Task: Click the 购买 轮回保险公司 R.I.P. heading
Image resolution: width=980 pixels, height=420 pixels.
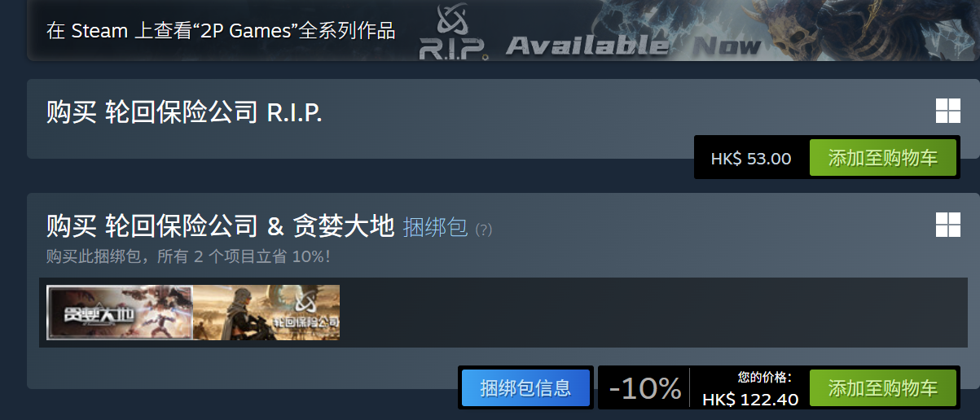Action: tap(184, 112)
